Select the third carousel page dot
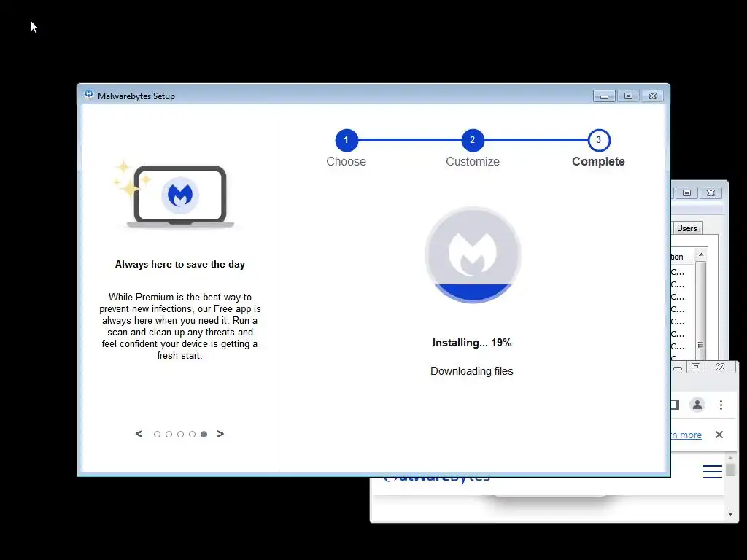Image resolution: width=747 pixels, height=560 pixels. (181, 435)
